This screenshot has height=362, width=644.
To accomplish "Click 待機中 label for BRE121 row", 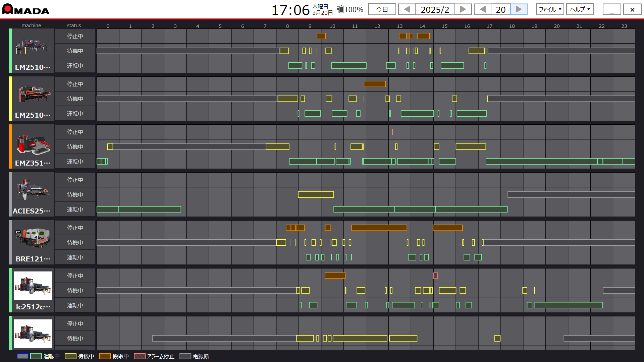I will tap(75, 243).
